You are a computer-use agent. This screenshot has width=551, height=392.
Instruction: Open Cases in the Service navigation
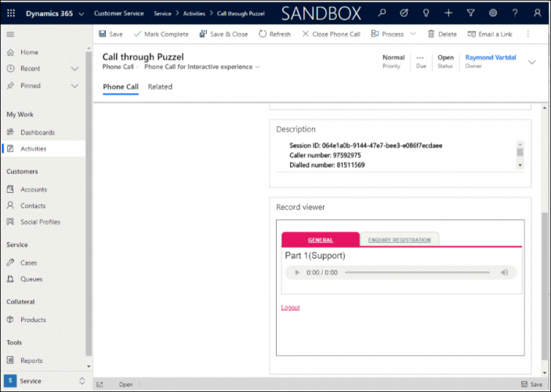click(x=28, y=263)
